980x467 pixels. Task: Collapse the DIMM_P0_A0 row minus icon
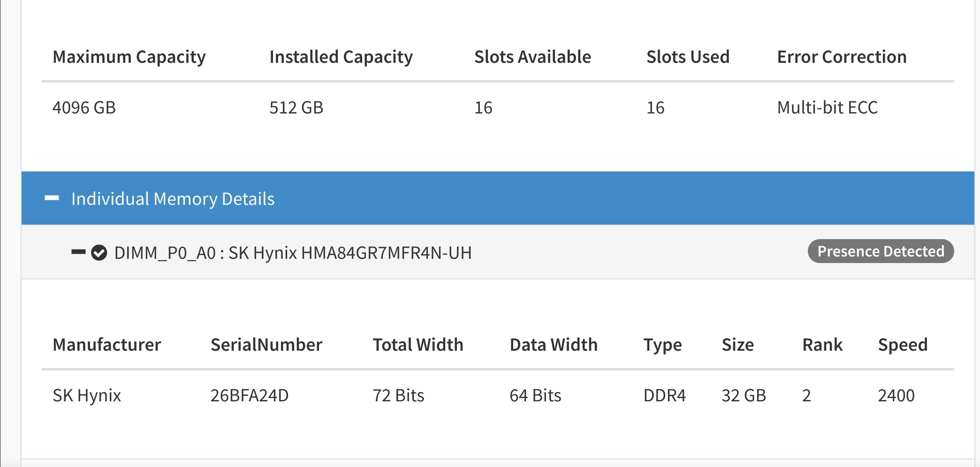[78, 252]
